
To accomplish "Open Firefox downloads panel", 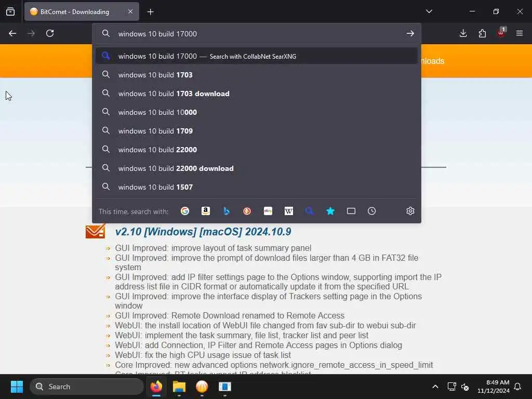I will [x=463, y=33].
